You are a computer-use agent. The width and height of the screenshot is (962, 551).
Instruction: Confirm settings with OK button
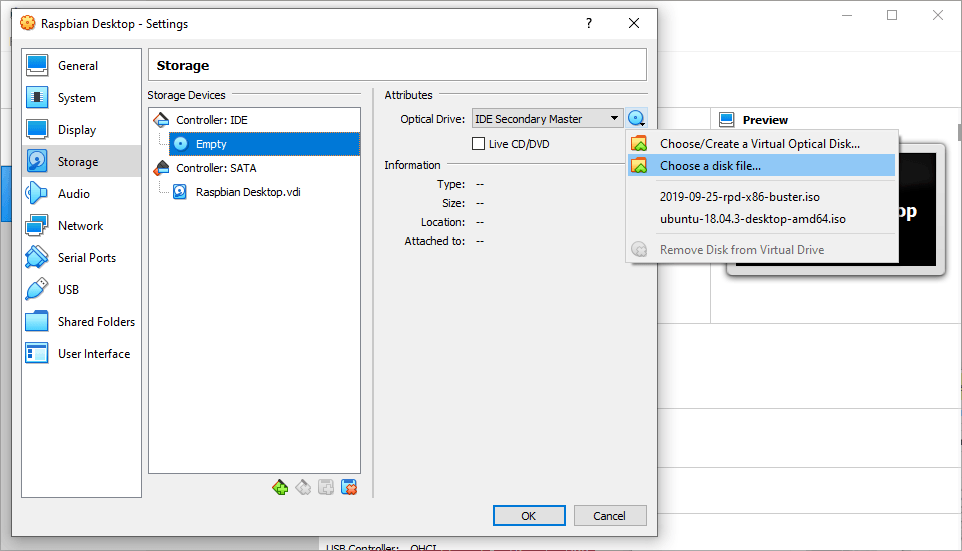tap(529, 516)
